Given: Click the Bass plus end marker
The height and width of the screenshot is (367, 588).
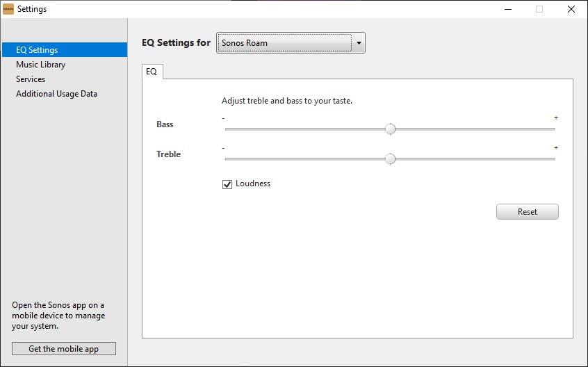Looking at the screenshot, I should tap(556, 117).
